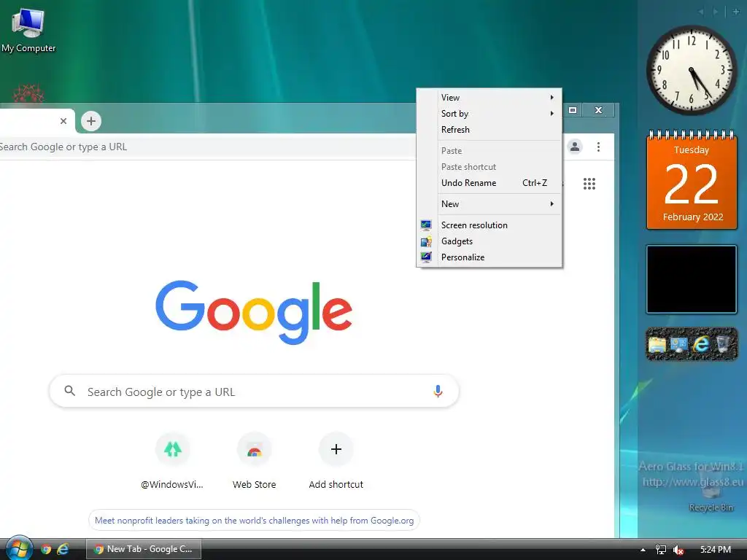Open the network icon in the system tray

(x=661, y=550)
